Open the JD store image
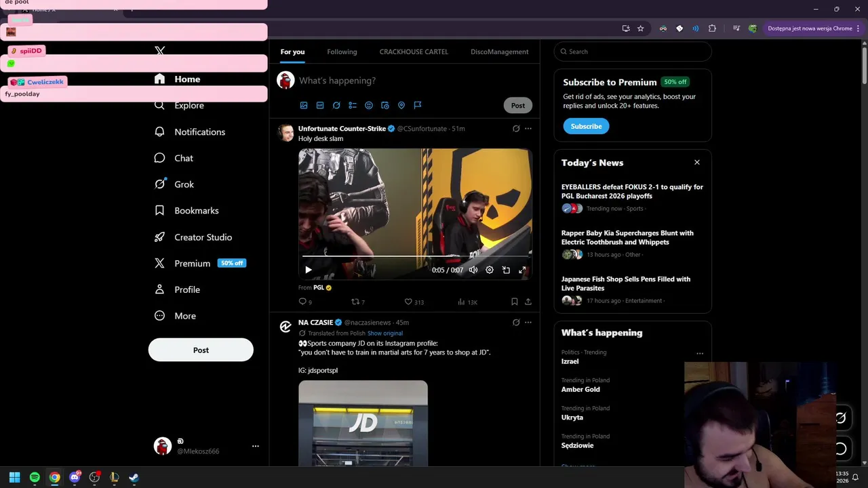This screenshot has height=488, width=868. coord(363,423)
